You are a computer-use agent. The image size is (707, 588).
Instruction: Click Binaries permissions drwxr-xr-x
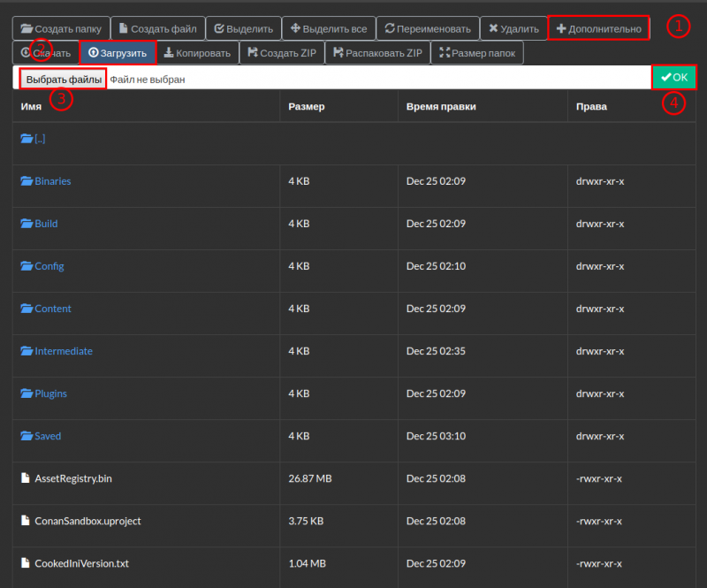pyautogui.click(x=600, y=181)
